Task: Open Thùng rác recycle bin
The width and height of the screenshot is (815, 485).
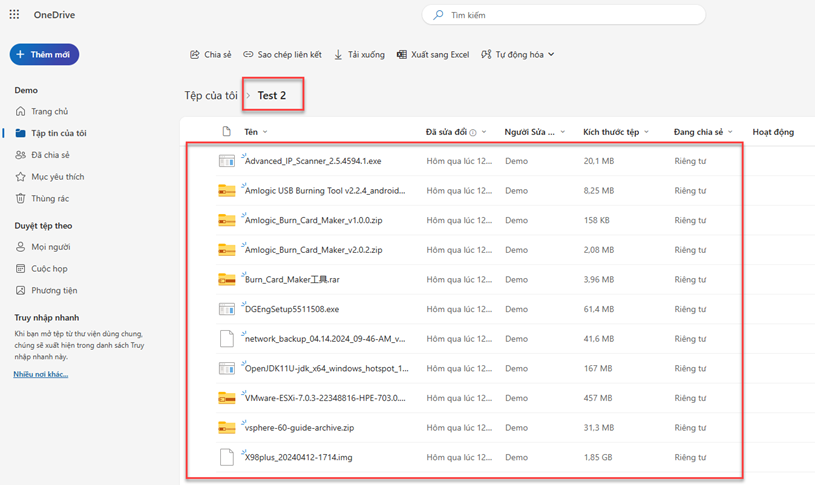Action: (x=49, y=199)
